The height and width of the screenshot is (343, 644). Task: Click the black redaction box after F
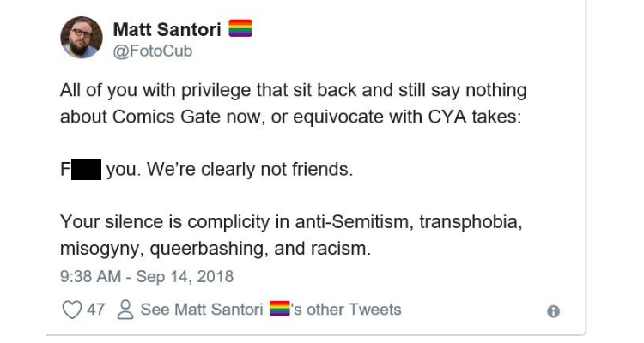(x=86, y=169)
